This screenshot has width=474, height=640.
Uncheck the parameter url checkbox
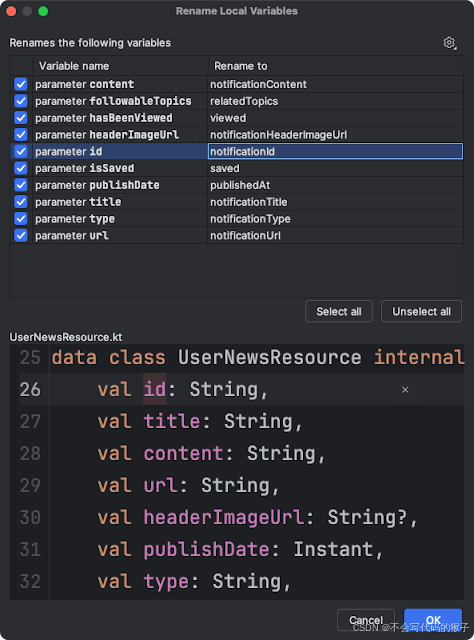click(x=21, y=236)
